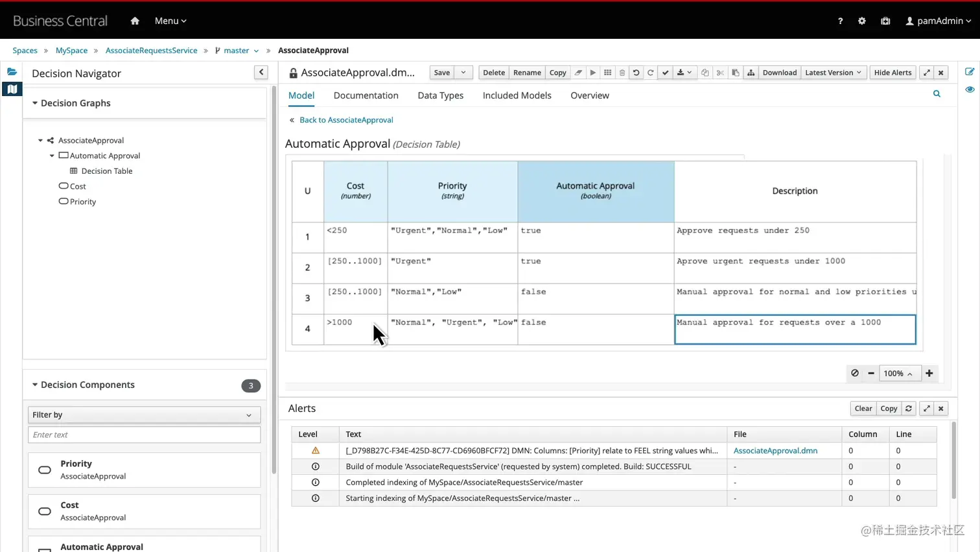Validate the model with the checkmark icon
Screen dimensions: 980x552
665,73
